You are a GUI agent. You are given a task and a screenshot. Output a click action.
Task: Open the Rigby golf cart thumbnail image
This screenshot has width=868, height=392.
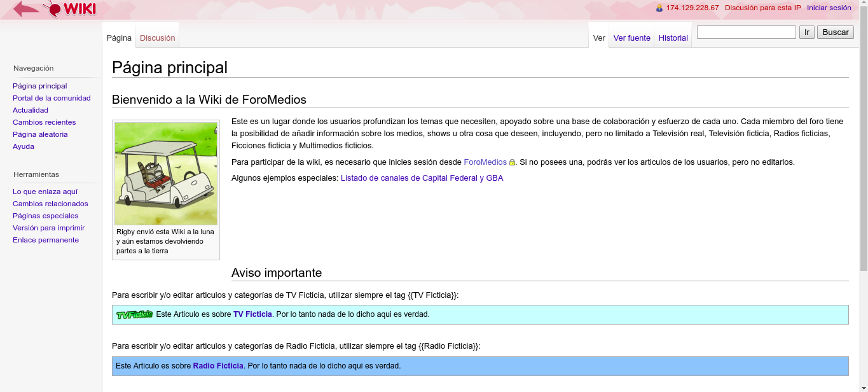[166, 174]
